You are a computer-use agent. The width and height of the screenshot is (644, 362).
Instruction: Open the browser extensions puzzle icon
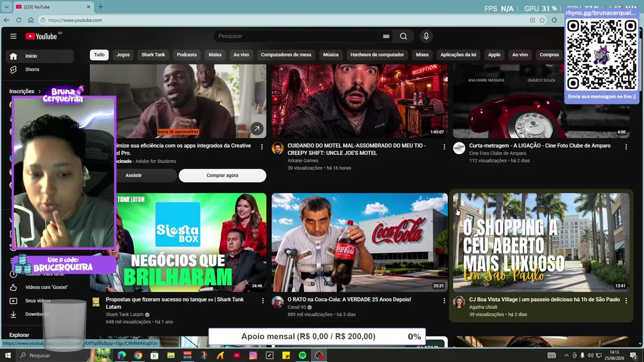[x=554, y=20]
